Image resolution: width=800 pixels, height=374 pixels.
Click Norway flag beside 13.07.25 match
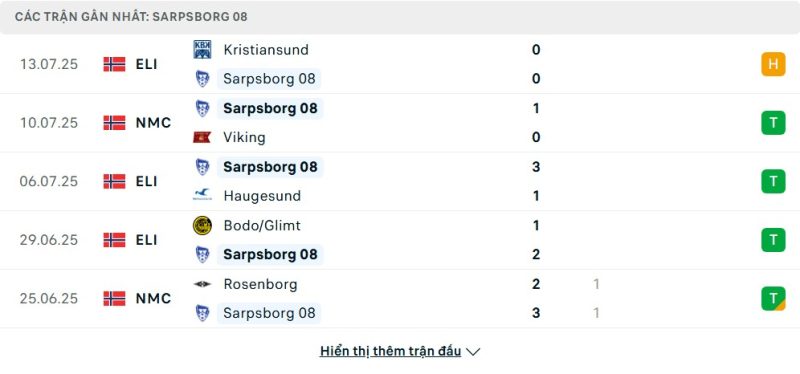pos(114,64)
